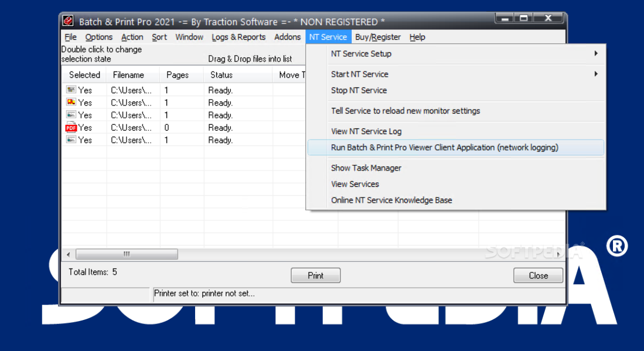Viewport: 644px width, 351px height.
Task: Sort by the Status column header
Action: click(x=238, y=75)
